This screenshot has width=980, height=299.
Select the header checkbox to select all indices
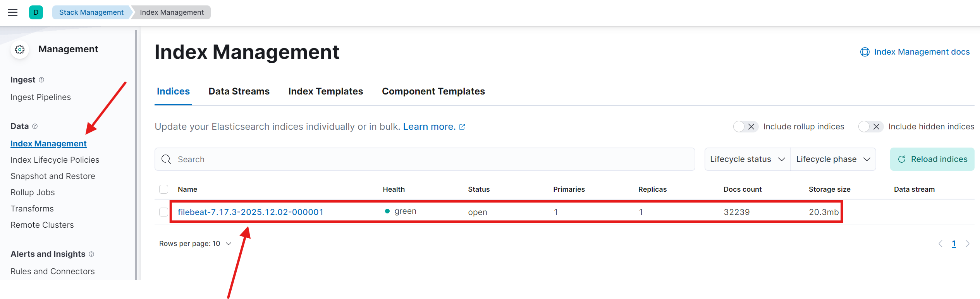click(x=164, y=189)
